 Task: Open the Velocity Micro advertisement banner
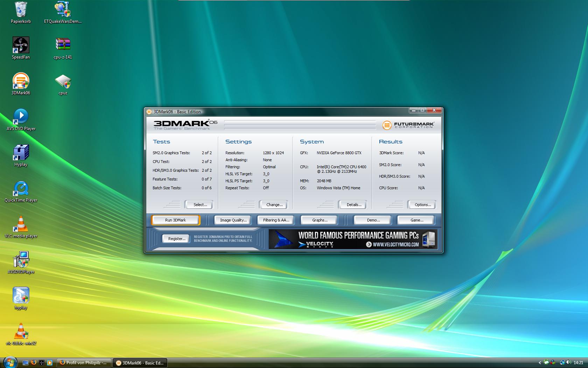[x=353, y=239]
